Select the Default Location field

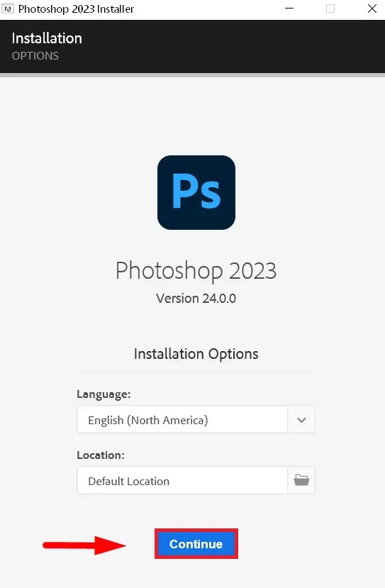(182, 480)
